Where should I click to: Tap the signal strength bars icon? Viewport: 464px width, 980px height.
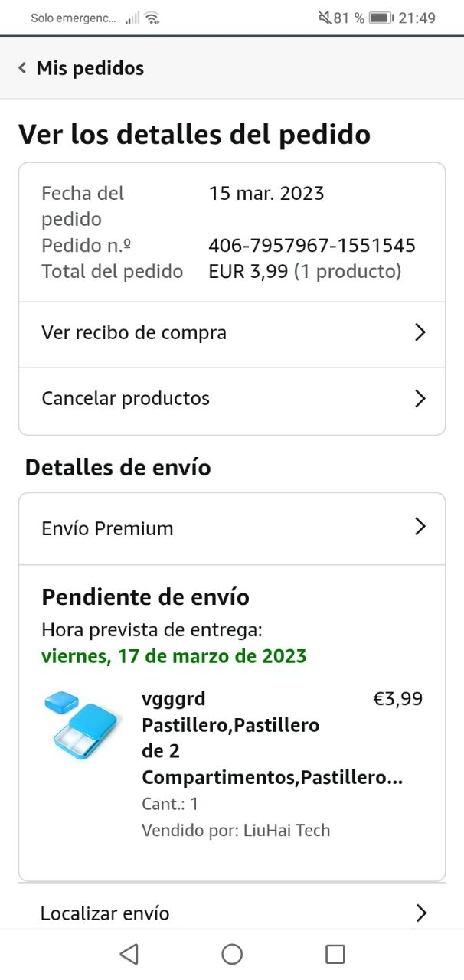132,18
